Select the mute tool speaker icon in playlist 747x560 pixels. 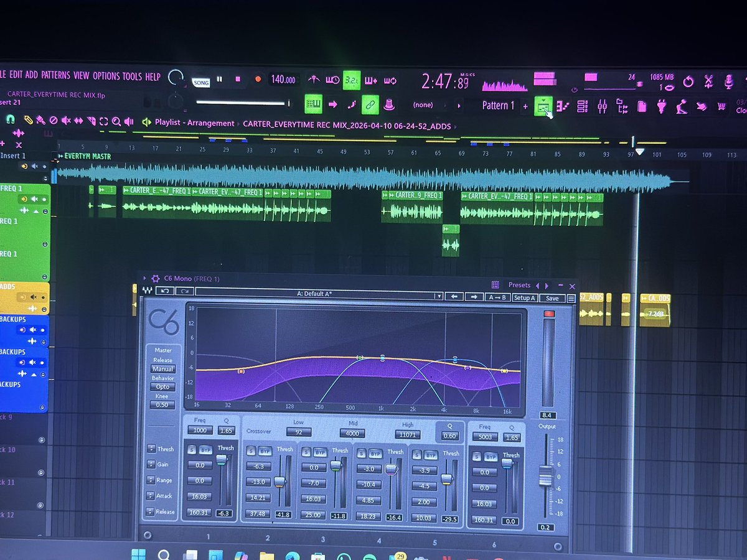(x=65, y=121)
